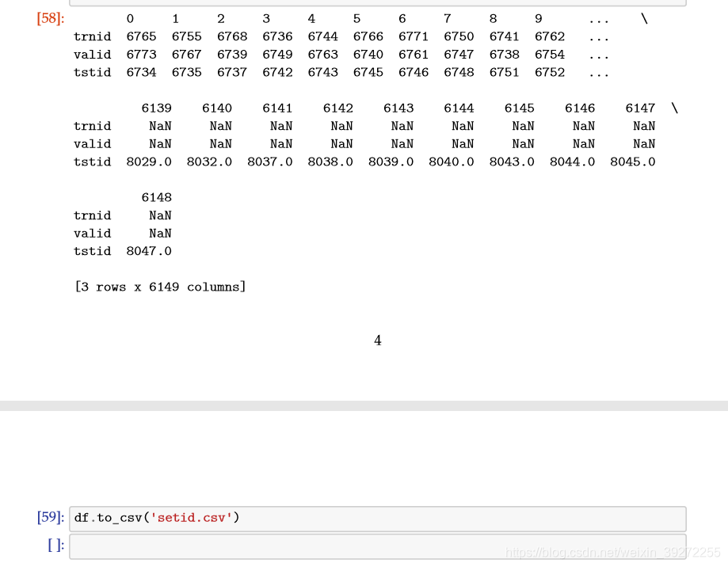Select trnid value 6736 in column 3
This screenshot has width=728, height=567.
pyautogui.click(x=277, y=36)
